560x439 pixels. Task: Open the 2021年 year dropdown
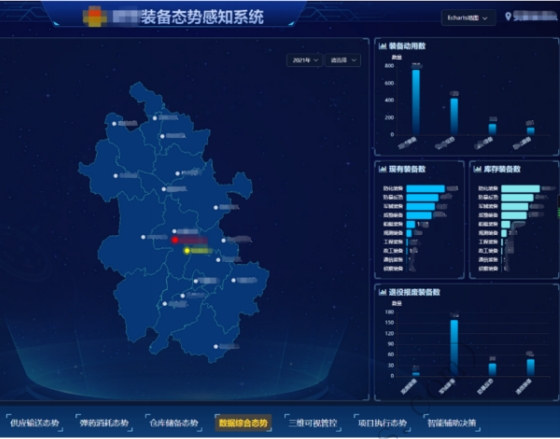[x=305, y=60]
